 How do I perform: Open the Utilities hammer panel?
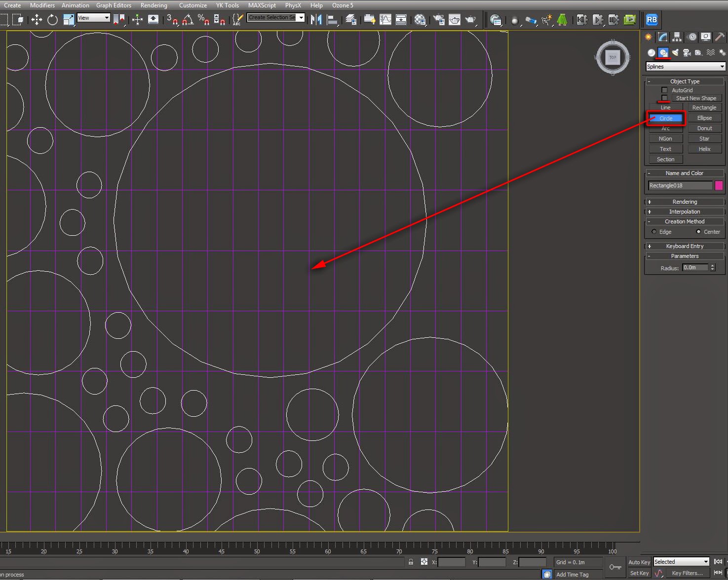coord(720,37)
